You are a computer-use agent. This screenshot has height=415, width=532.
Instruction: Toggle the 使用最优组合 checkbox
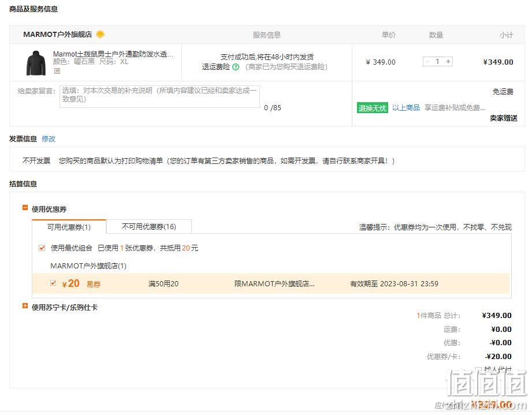(42, 248)
